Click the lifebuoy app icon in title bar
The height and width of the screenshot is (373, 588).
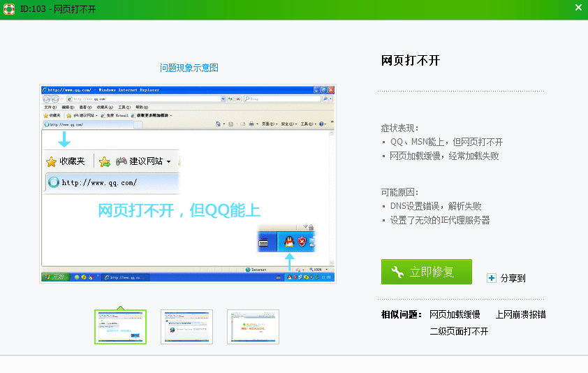[9, 9]
